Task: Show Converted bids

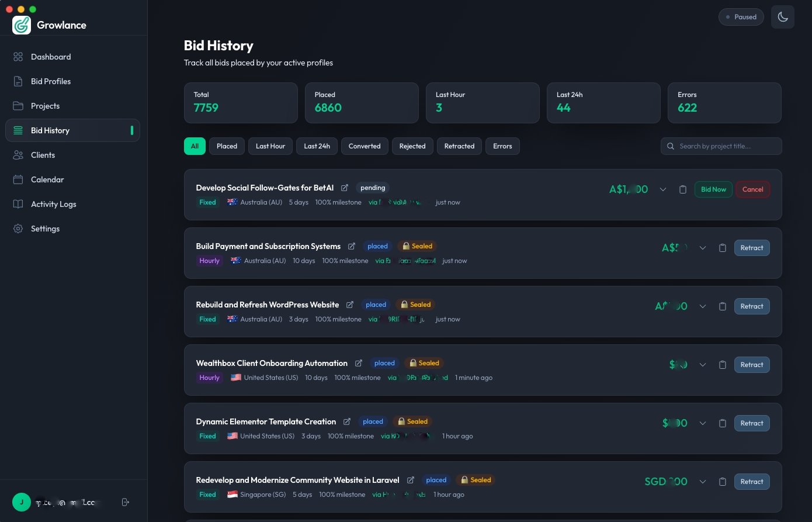Action: tap(365, 146)
